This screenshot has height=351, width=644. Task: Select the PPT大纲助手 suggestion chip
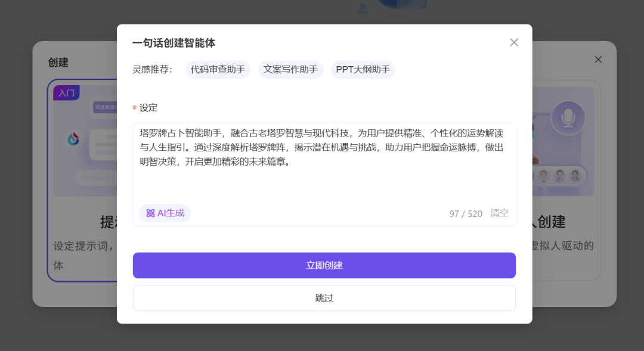coord(363,69)
